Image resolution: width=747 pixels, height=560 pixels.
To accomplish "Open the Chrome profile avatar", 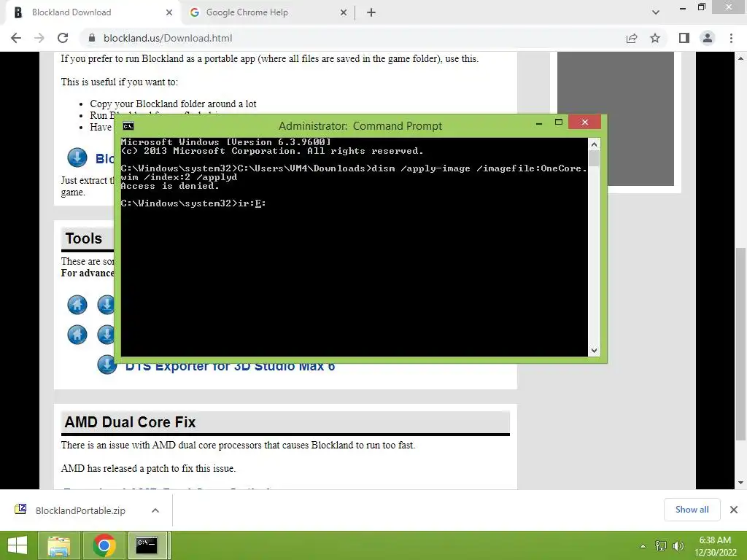I will (x=708, y=38).
